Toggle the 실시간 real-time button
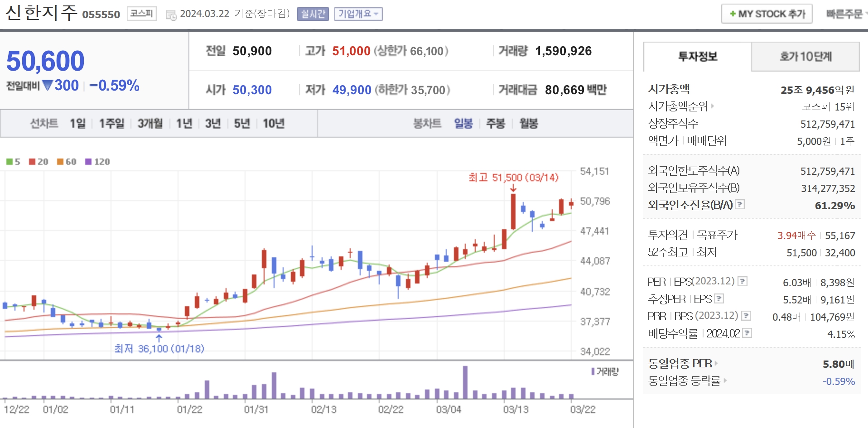 point(313,14)
